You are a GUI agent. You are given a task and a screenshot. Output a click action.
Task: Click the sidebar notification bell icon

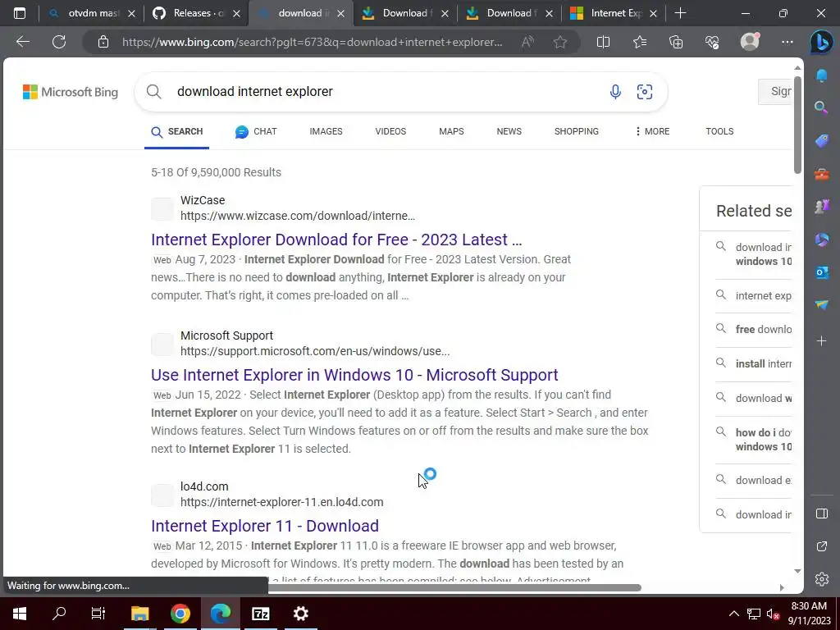click(821, 75)
